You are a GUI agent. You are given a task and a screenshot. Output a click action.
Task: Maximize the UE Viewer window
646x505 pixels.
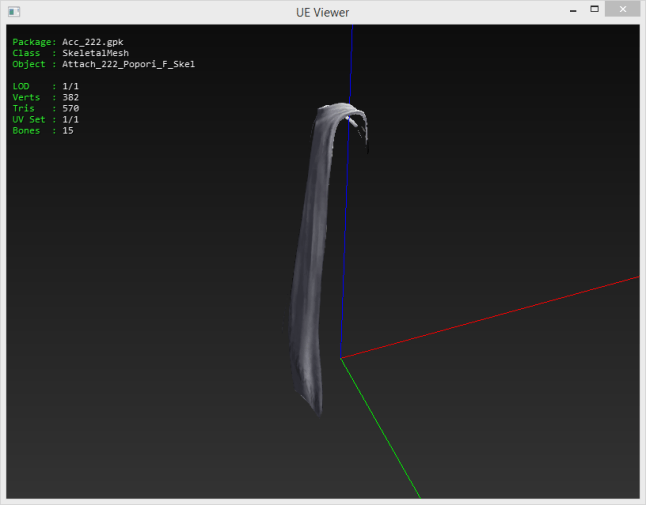594,10
